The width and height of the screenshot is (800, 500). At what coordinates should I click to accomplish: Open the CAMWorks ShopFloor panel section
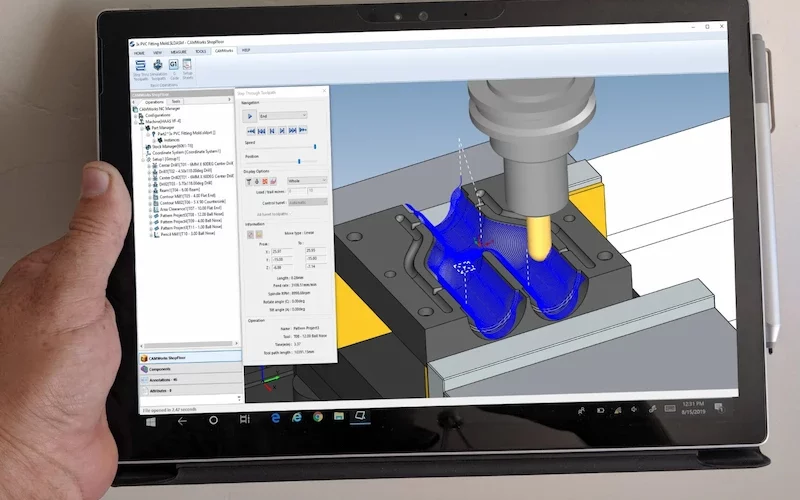[190, 358]
